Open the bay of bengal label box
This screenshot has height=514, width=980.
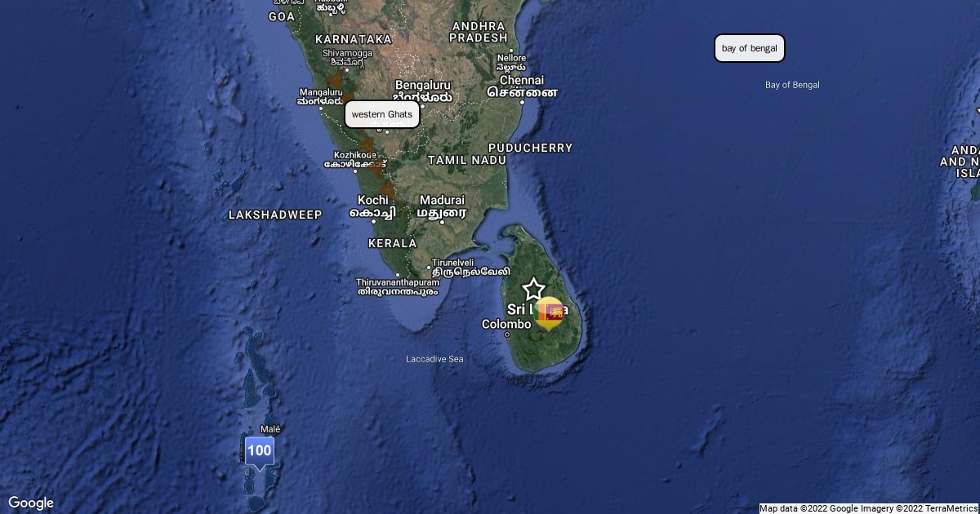click(x=749, y=48)
